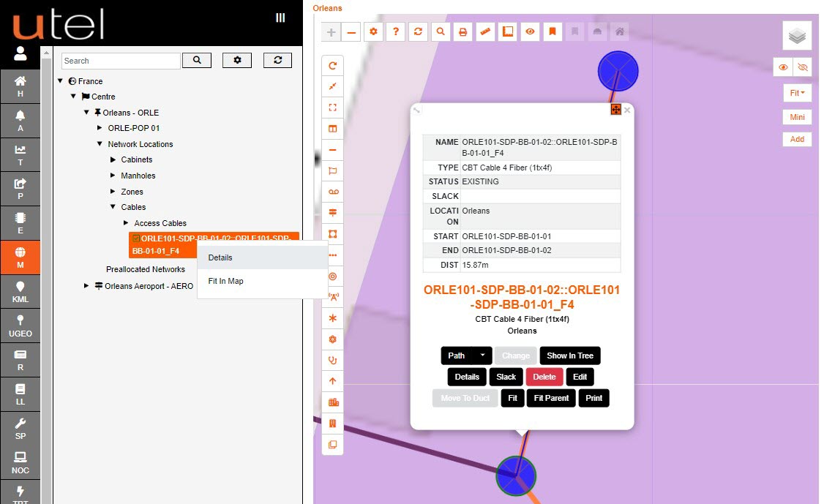Select the broadcast tower antenna tool
The height and width of the screenshot is (504, 824).
click(x=333, y=298)
